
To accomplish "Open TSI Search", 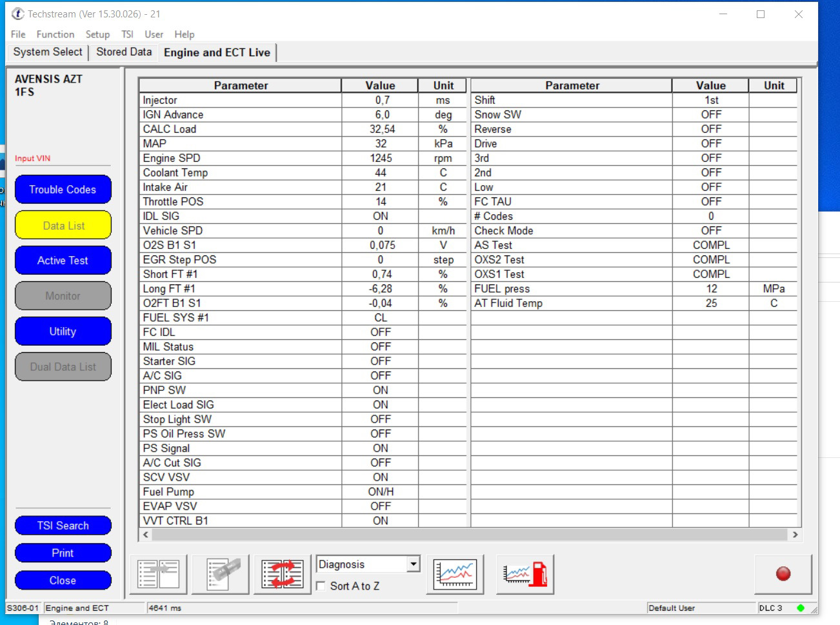I will (63, 526).
